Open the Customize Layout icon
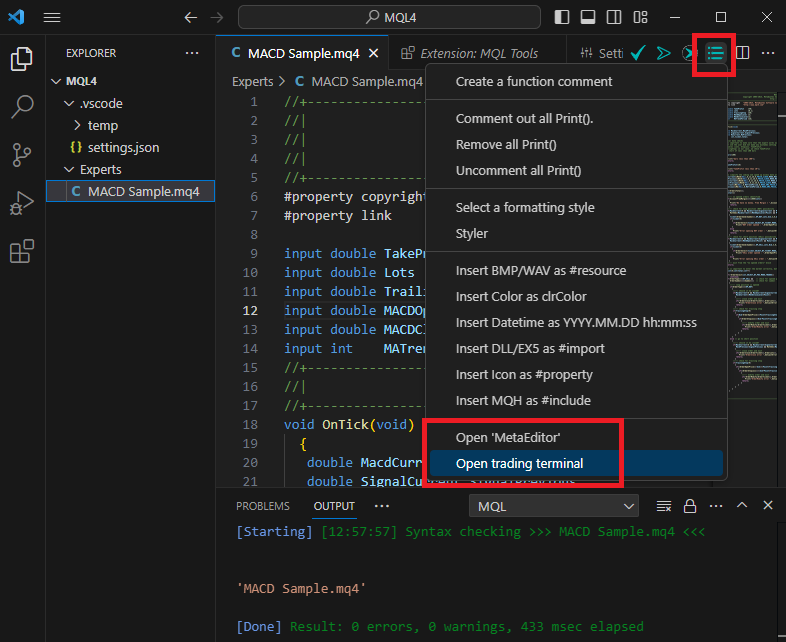The width and height of the screenshot is (786, 642). (x=640, y=17)
